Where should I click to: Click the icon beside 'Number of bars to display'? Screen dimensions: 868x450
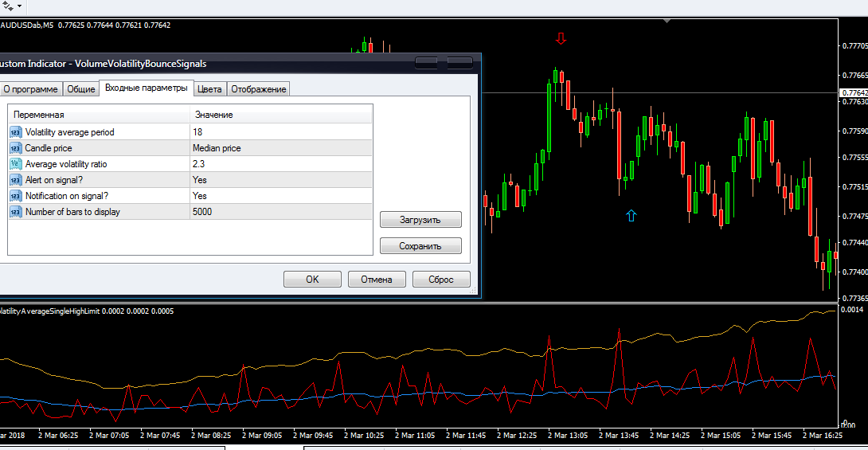click(15, 212)
